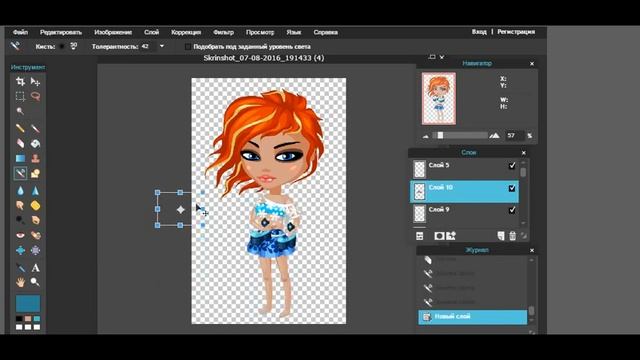Click the Регистрация link
The height and width of the screenshot is (360, 640).
pyautogui.click(x=516, y=31)
